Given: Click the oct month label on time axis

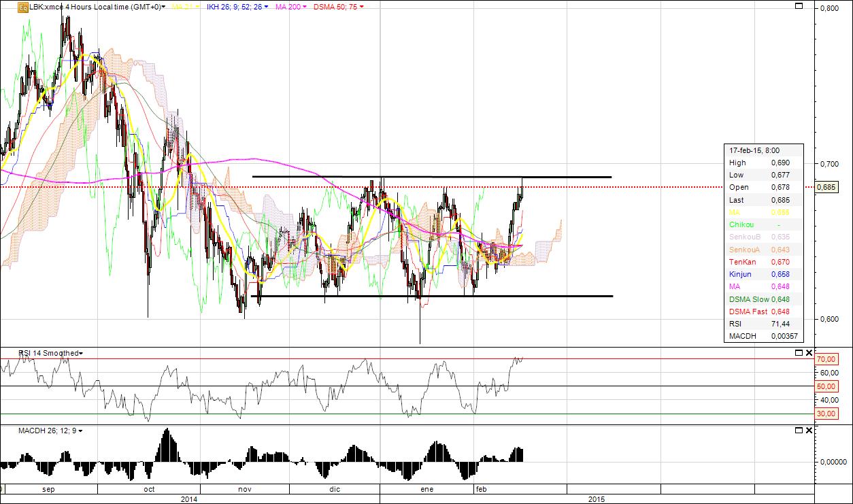Looking at the screenshot, I should (149, 489).
